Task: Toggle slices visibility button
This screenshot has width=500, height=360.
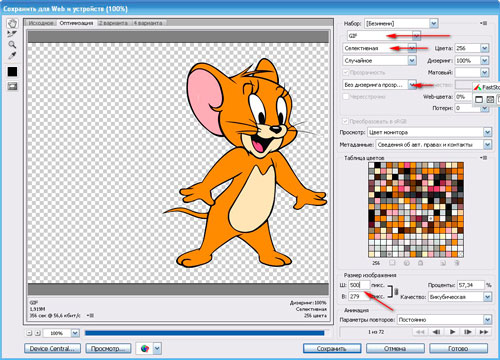Action: pyautogui.click(x=12, y=86)
